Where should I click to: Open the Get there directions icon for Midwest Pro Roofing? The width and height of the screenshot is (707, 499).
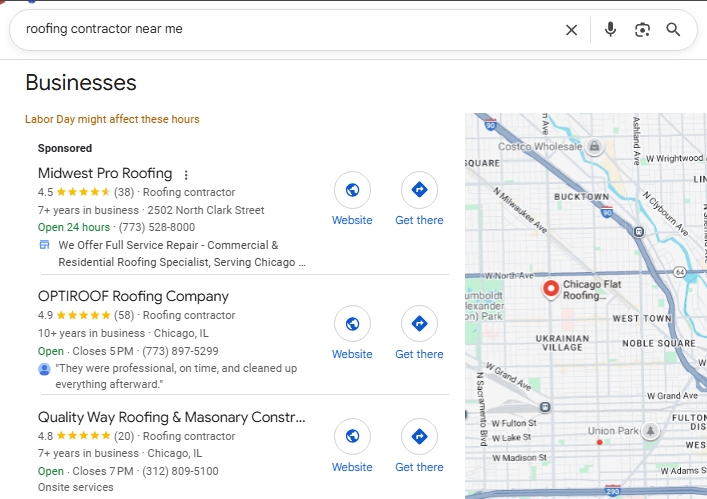(x=419, y=190)
